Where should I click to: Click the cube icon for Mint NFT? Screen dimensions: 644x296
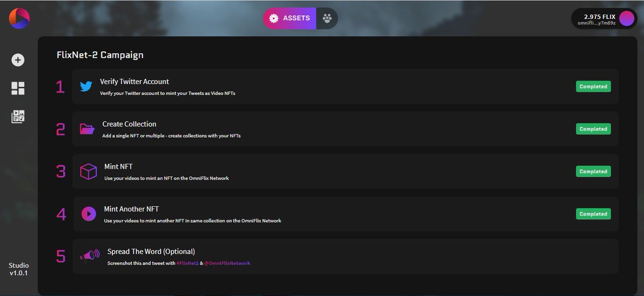pyautogui.click(x=88, y=172)
